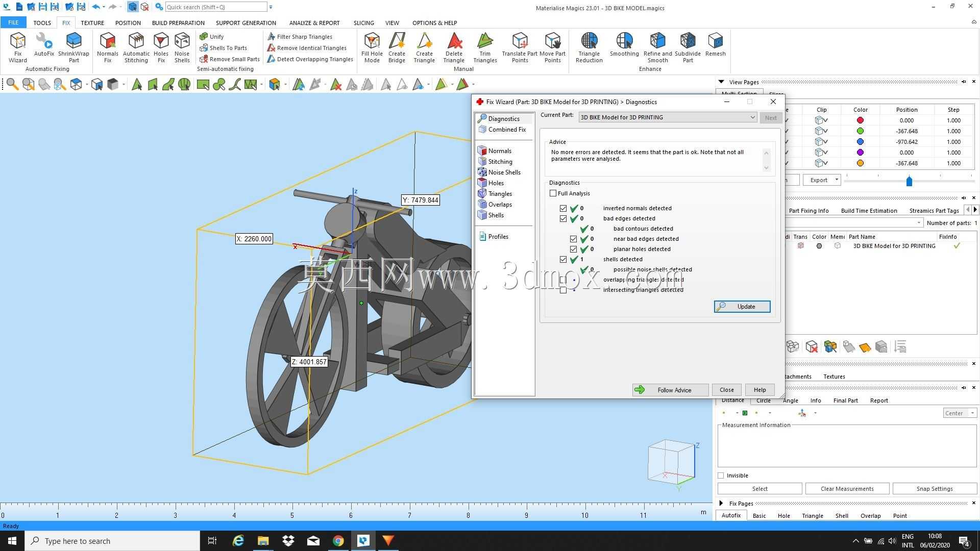
Task: Switch to the SLICING tab
Action: tap(363, 23)
